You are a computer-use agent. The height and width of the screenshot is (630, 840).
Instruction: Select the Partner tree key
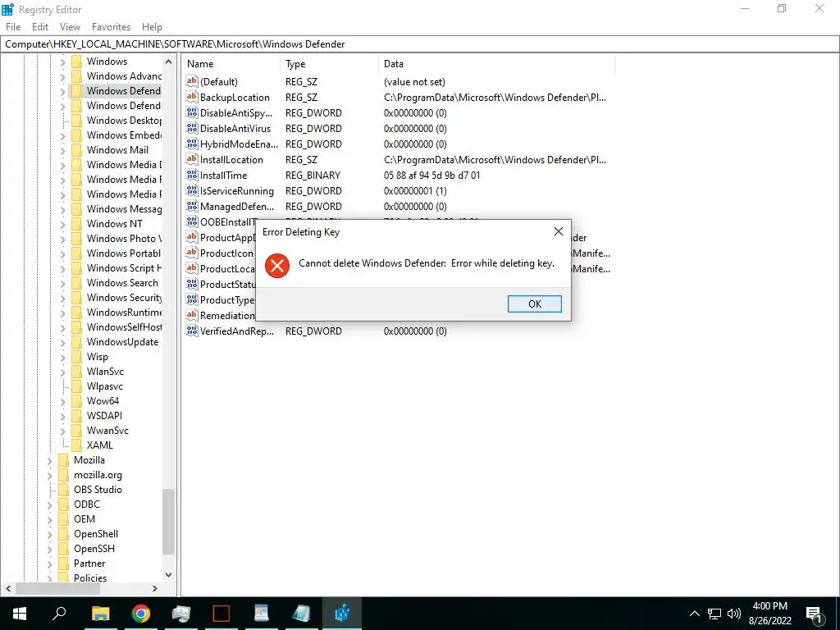pos(89,564)
